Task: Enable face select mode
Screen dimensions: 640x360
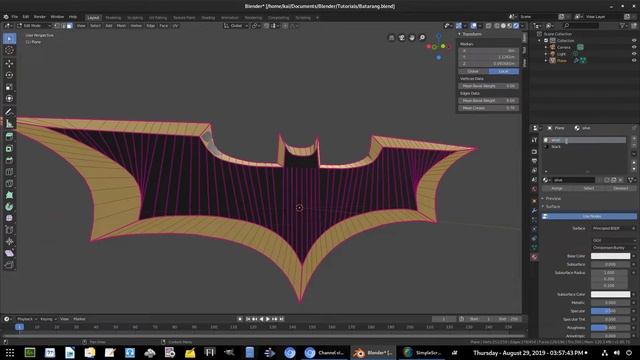Action: (69, 26)
